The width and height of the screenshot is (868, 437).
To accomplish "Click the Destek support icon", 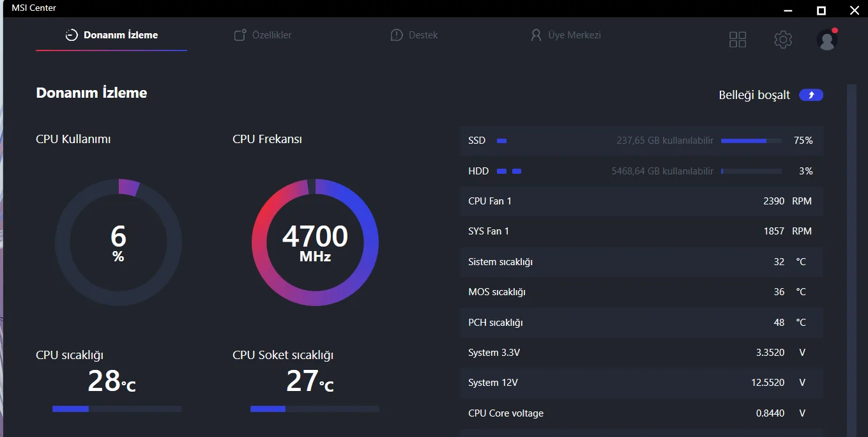I will tap(397, 35).
